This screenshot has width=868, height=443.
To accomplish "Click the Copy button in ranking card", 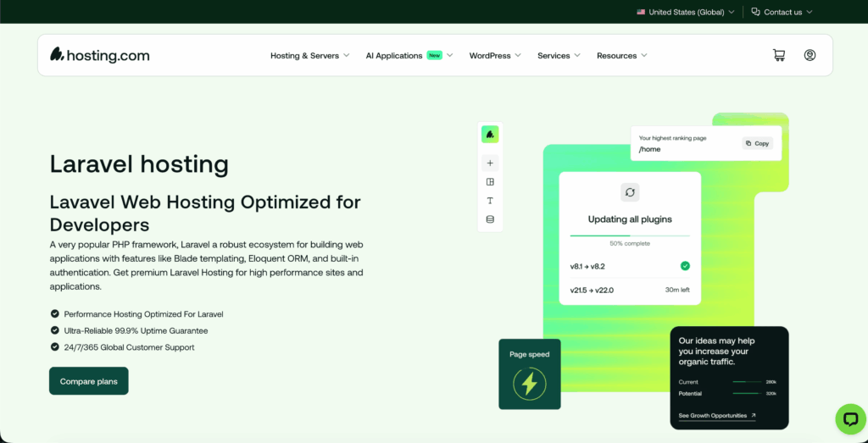I will coord(757,143).
